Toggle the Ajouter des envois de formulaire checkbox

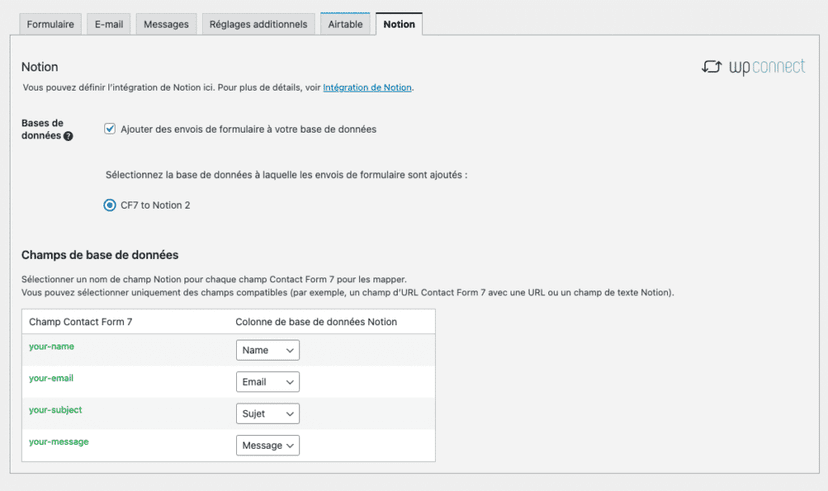(110, 129)
